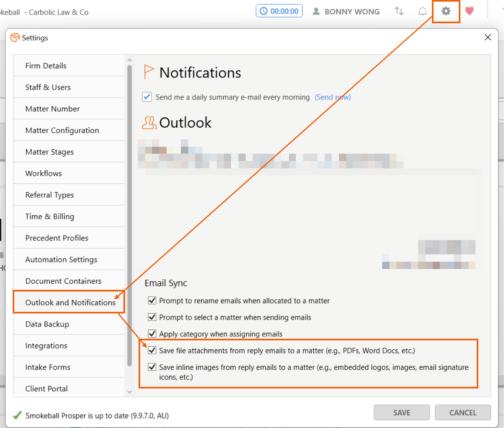Toggle Prompt to select a matter checkbox
The image size is (504, 428).
[x=152, y=317]
